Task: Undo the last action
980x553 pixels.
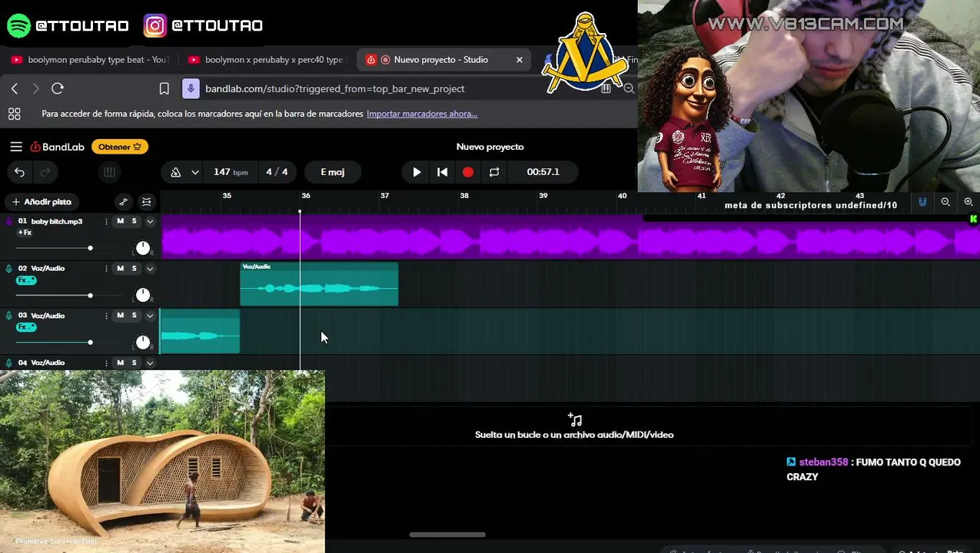Action: (x=20, y=172)
